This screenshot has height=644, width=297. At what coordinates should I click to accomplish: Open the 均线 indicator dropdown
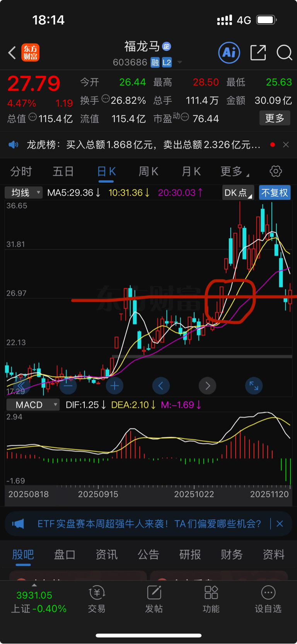pos(24,192)
